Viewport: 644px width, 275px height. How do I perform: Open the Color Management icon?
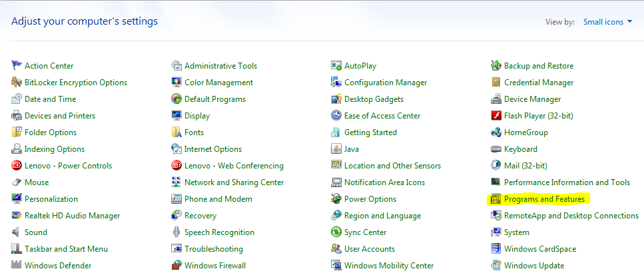point(176,82)
